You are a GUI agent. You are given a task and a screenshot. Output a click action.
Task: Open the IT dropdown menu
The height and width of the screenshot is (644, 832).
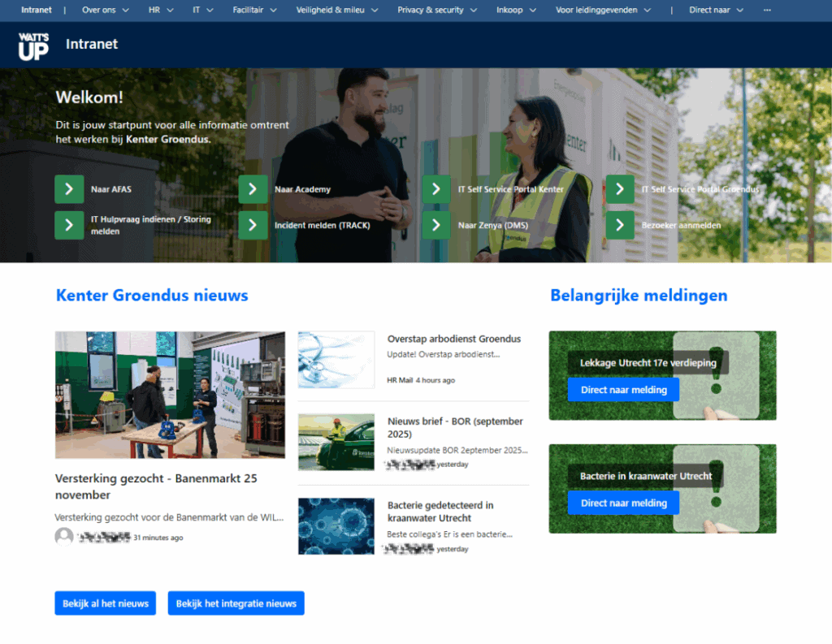pos(202,10)
